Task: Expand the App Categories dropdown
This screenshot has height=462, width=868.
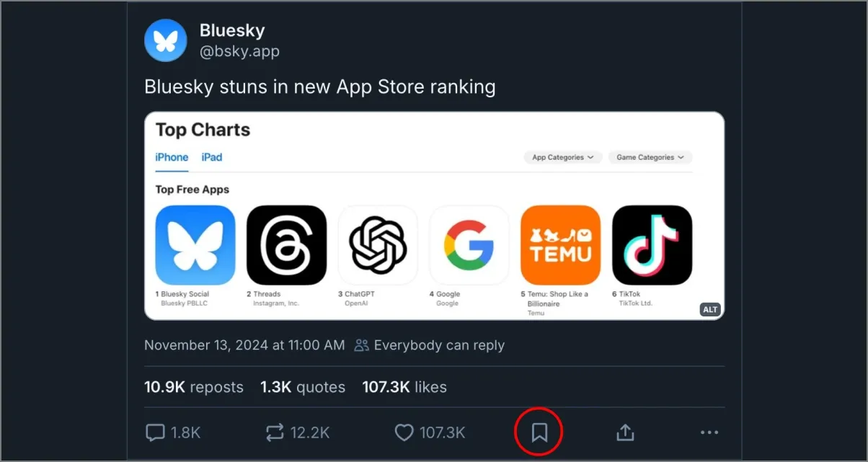Action: 562,157
